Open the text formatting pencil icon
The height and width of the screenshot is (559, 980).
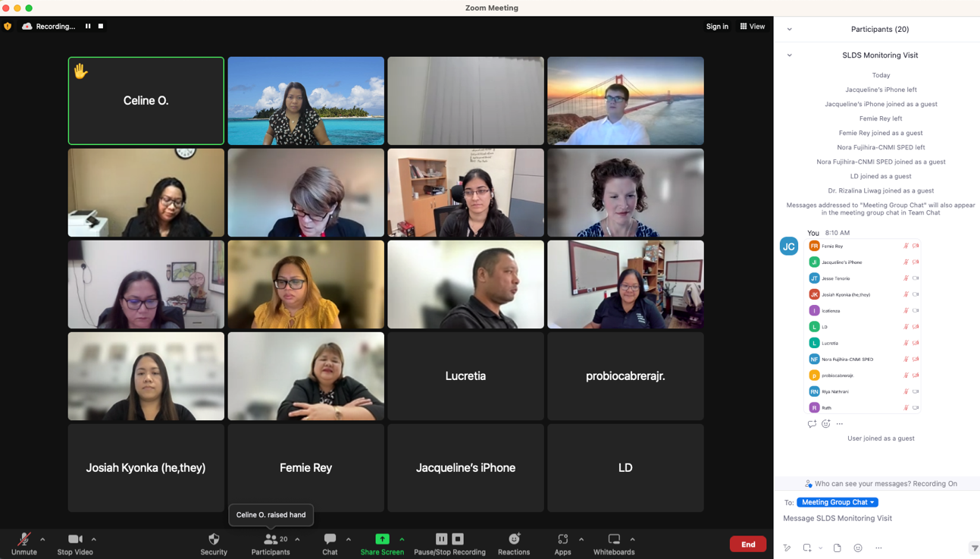coord(787,548)
